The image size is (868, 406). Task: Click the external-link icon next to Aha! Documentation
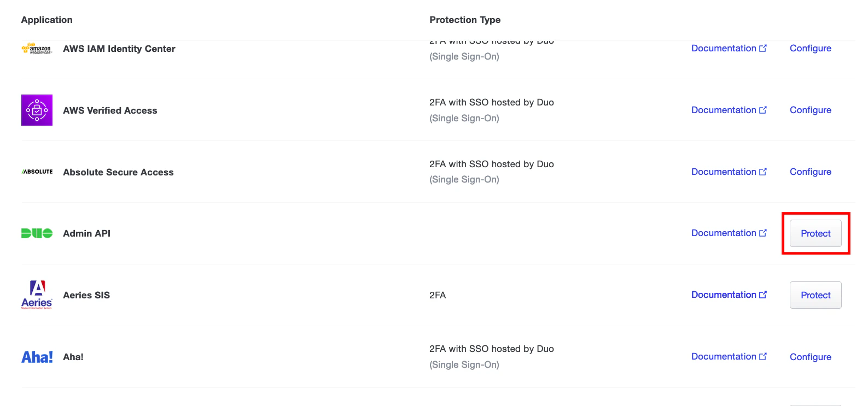pyautogui.click(x=764, y=356)
